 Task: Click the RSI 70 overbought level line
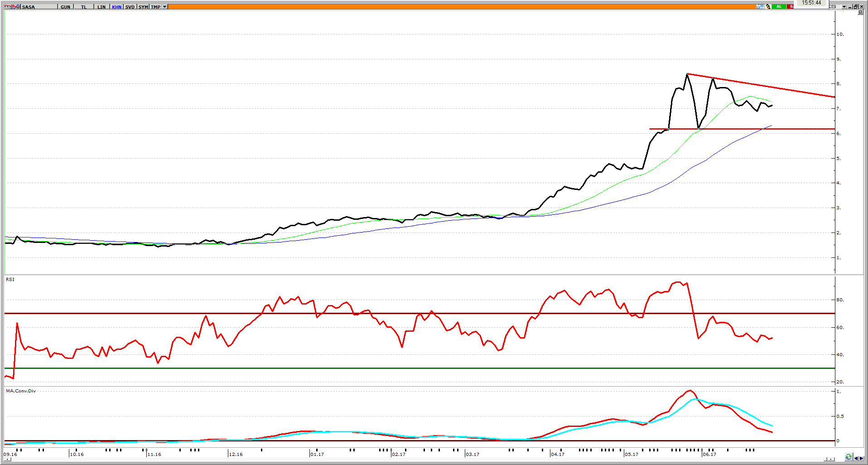(x=420, y=313)
